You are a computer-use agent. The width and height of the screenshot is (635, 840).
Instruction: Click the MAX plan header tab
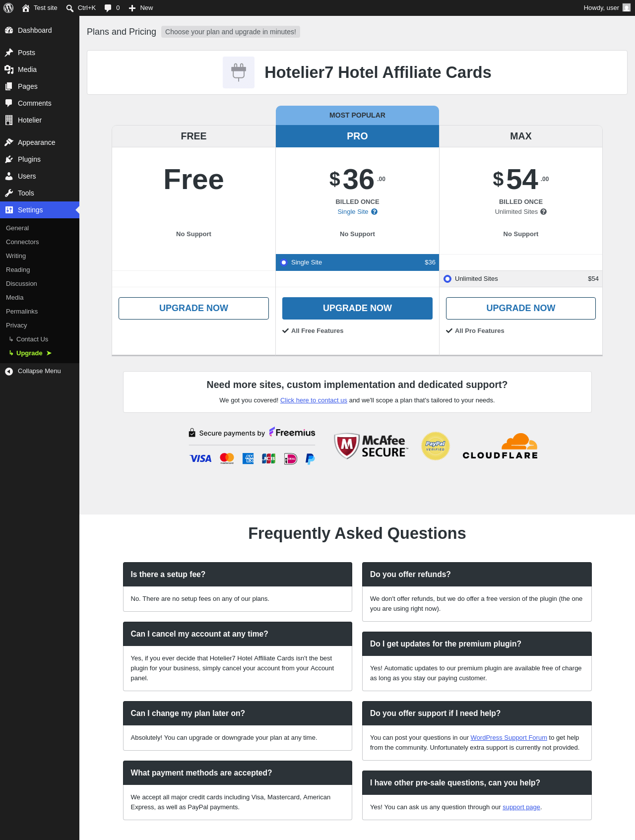521,136
